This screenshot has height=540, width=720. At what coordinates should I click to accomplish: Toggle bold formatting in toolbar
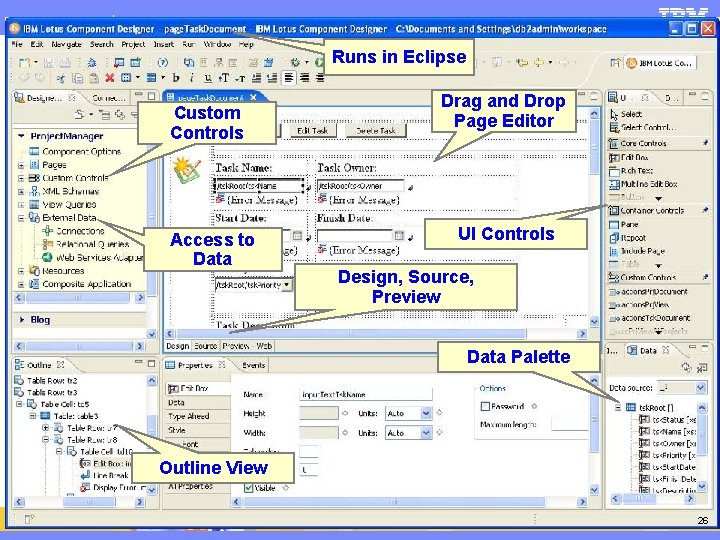point(176,78)
